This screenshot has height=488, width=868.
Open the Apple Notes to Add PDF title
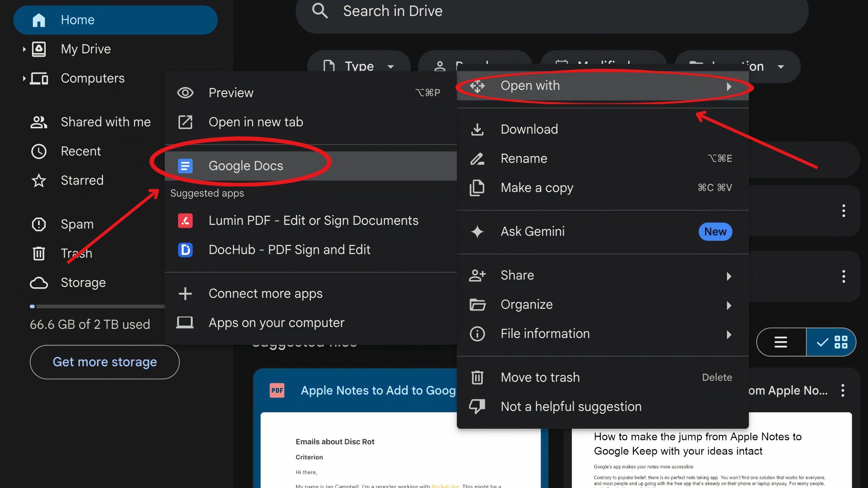[x=378, y=390]
